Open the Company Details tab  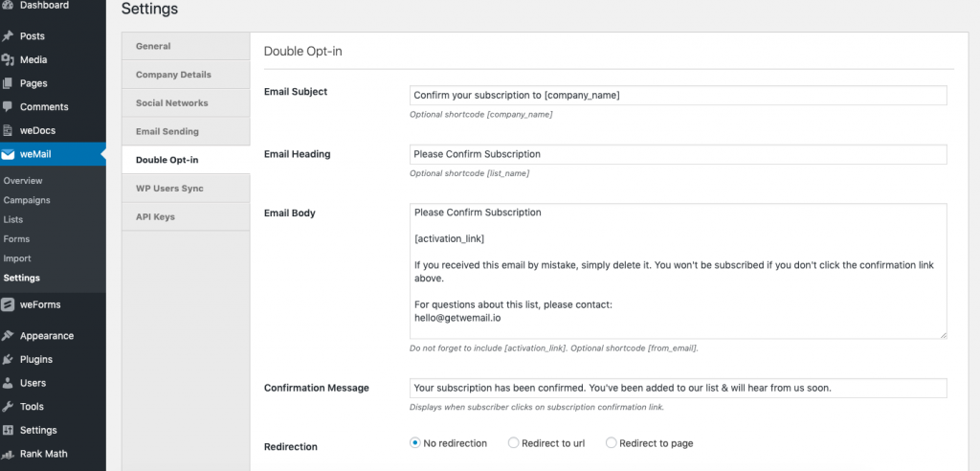coord(186,75)
